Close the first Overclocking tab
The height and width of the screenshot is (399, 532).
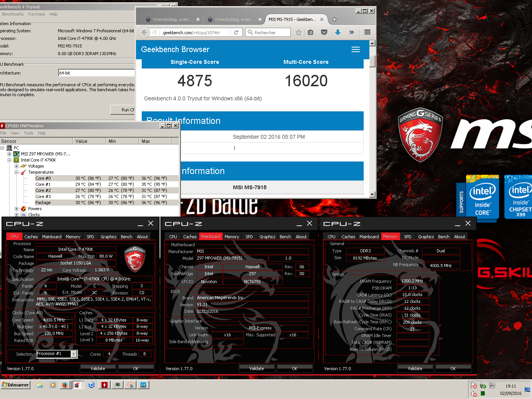pyautogui.click(x=198, y=19)
